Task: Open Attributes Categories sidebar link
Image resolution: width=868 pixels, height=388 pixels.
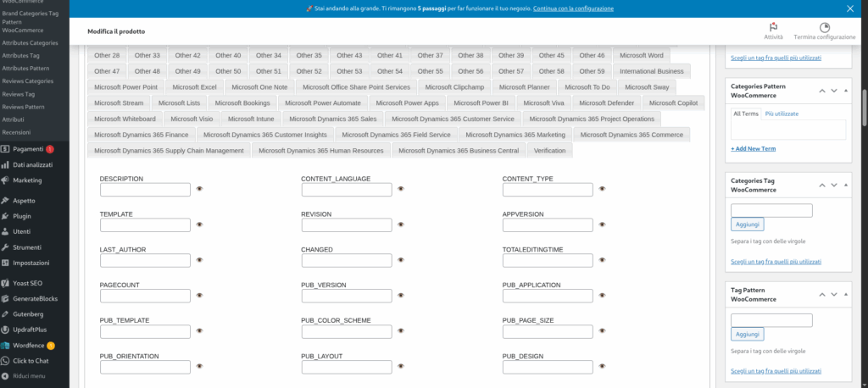Action: click(30, 42)
